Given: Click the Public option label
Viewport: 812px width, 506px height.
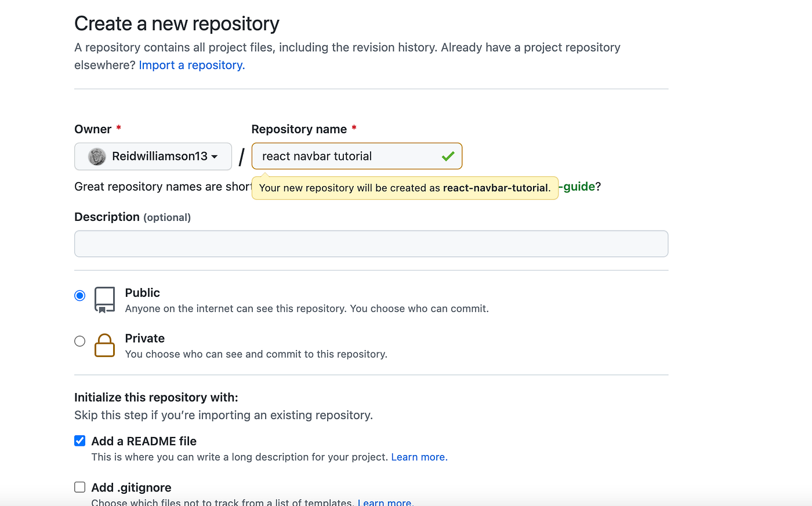Looking at the screenshot, I should 143,293.
